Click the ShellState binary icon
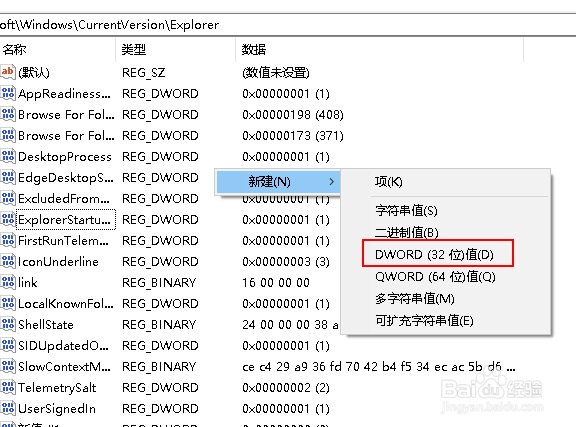Image resolution: width=576 pixels, height=427 pixels. coord(8,324)
